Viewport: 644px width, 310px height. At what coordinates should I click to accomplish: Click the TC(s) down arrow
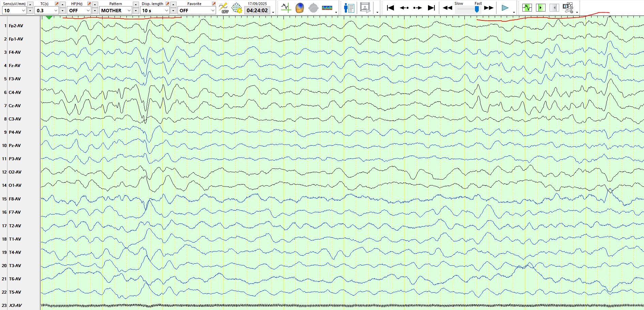click(63, 11)
